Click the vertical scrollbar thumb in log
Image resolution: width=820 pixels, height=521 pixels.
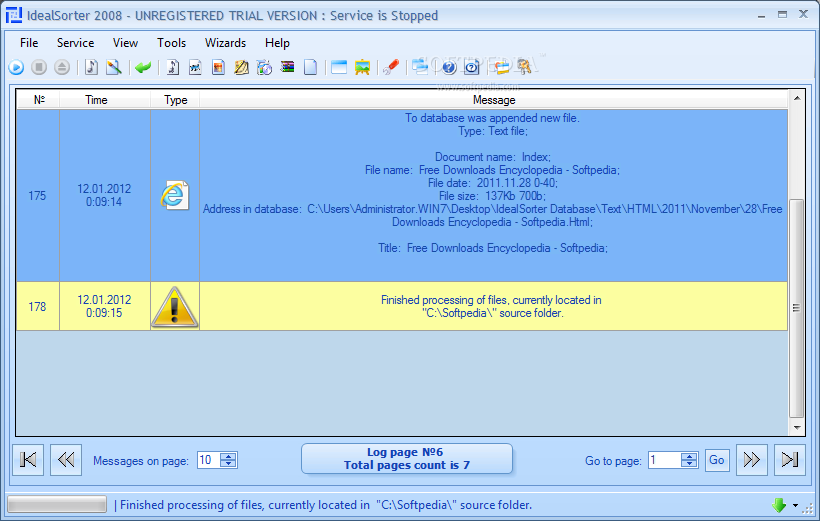point(796,308)
